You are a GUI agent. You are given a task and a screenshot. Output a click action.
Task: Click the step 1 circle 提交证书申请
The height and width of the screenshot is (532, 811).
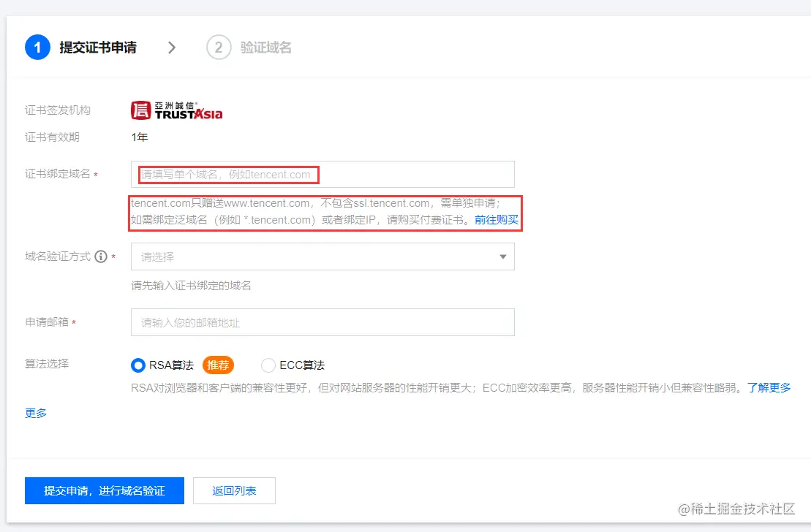click(x=37, y=47)
